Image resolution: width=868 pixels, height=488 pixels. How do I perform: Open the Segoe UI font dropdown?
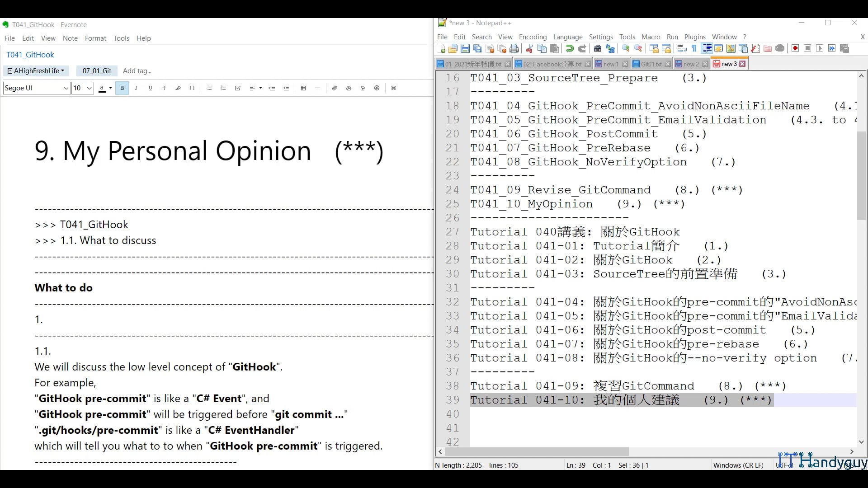pos(66,88)
